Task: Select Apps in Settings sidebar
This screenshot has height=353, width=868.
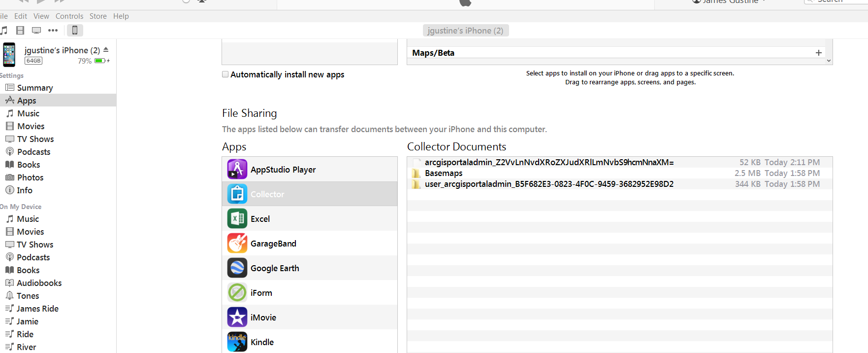Action: coord(58,101)
